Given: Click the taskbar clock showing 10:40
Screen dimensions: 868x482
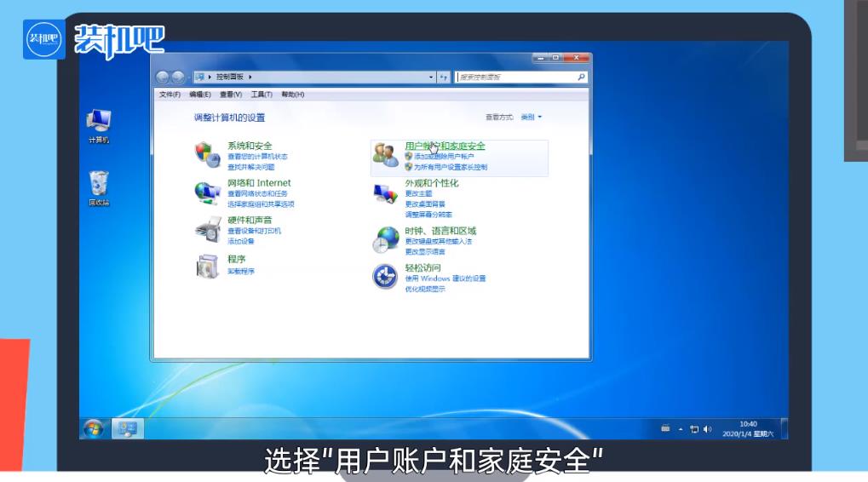Looking at the screenshot, I should click(748, 429).
